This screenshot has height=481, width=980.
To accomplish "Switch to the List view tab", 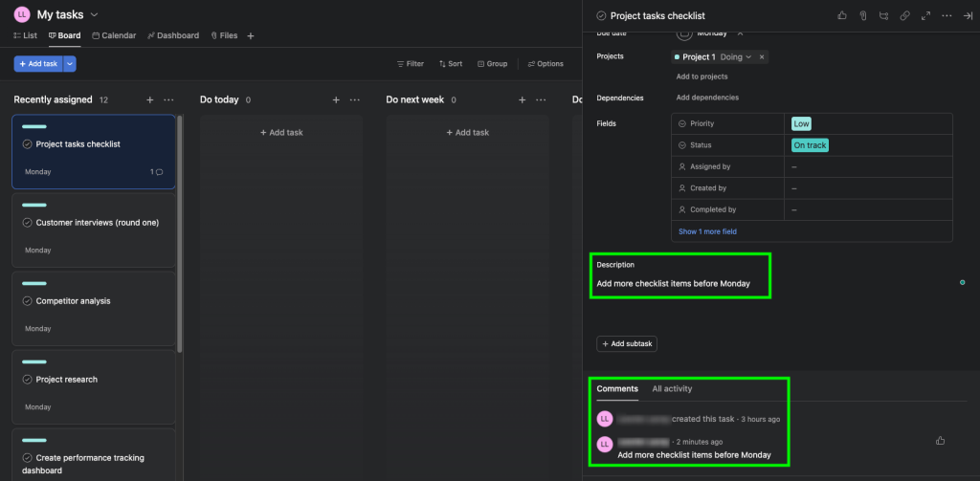I will pyautogui.click(x=25, y=35).
